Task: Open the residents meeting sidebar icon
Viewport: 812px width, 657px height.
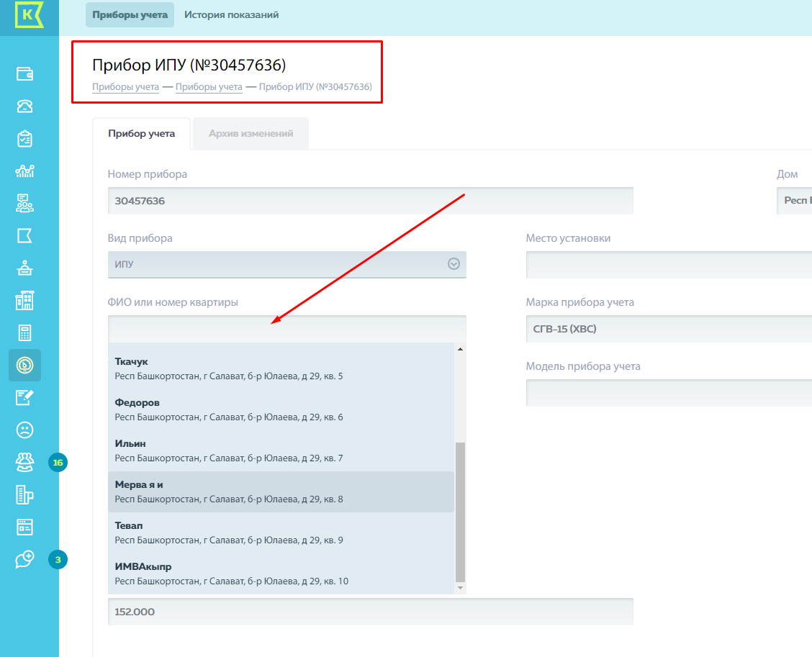Action: pos(25,462)
